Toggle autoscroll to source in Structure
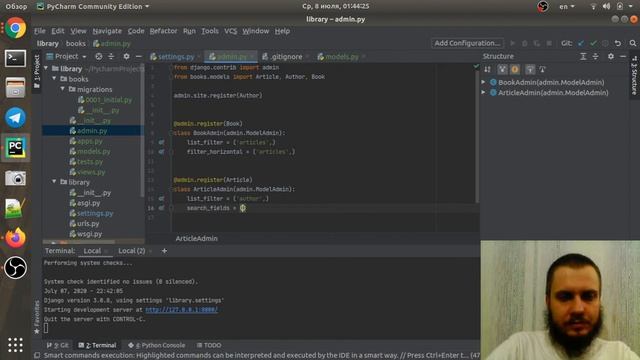640x360 pixels. [x=530, y=69]
